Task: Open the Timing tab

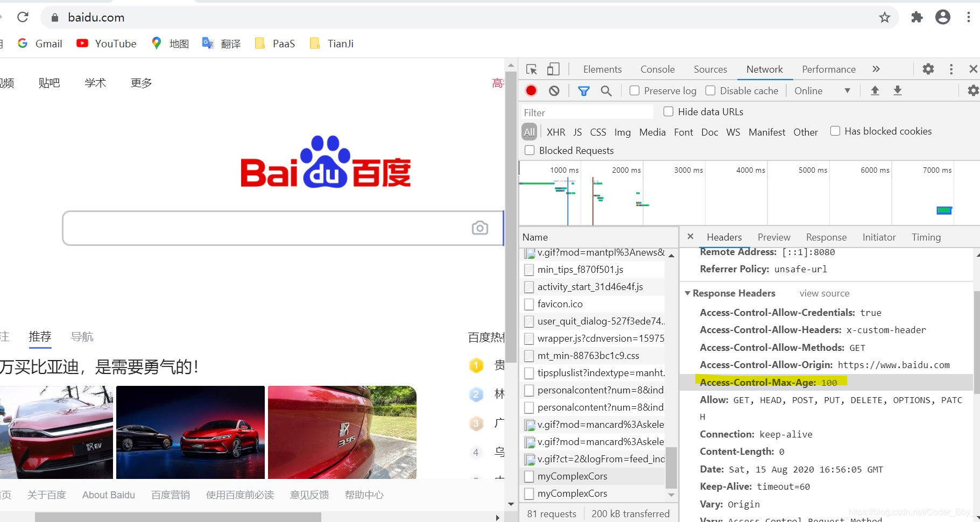Action: 926,237
